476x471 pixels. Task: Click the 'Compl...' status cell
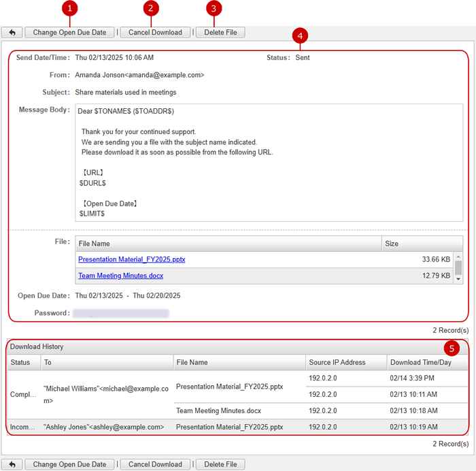(x=24, y=395)
